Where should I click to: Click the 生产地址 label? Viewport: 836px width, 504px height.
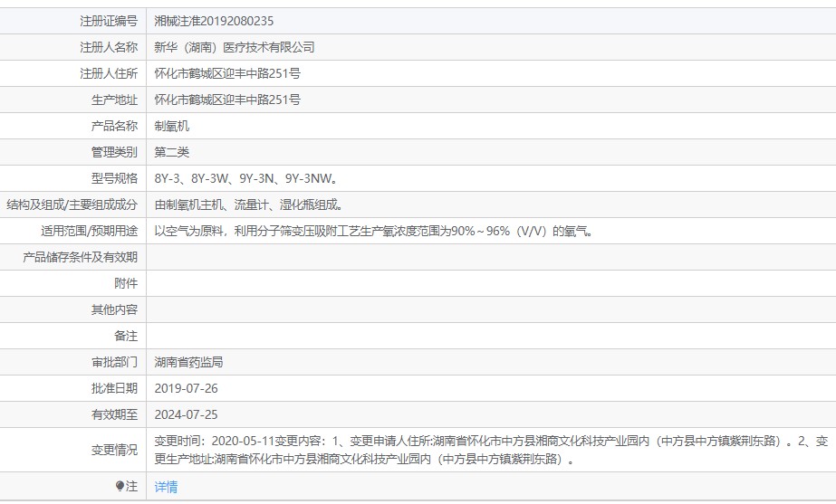[x=115, y=100]
